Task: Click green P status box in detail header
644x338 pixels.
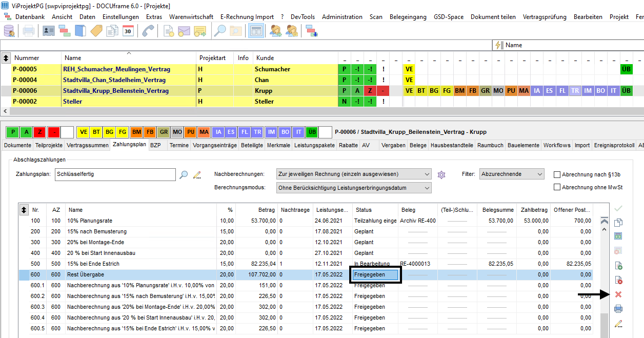Action: tap(13, 132)
